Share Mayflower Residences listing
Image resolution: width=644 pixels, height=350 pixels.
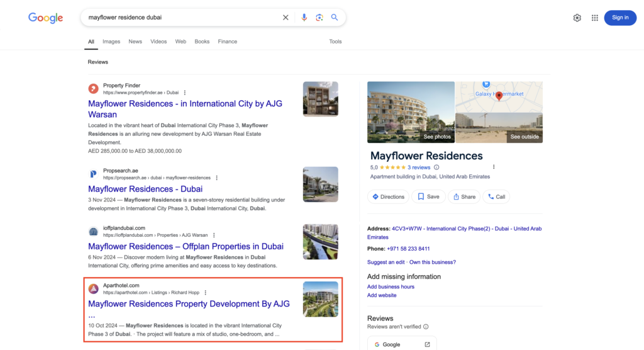click(x=464, y=196)
